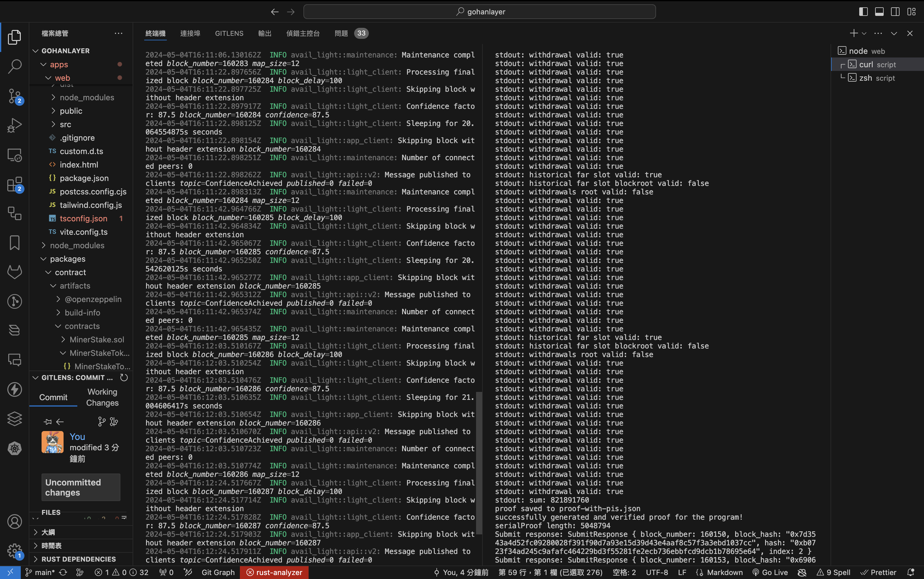Expand the contracts folder in sidebar
This screenshot has width=924, height=579.
(x=81, y=326)
